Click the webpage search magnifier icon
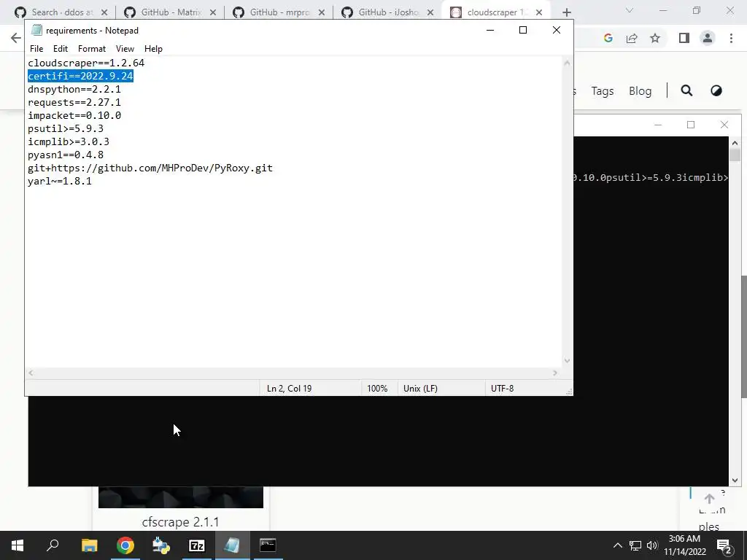This screenshot has height=560, width=747. [x=686, y=90]
